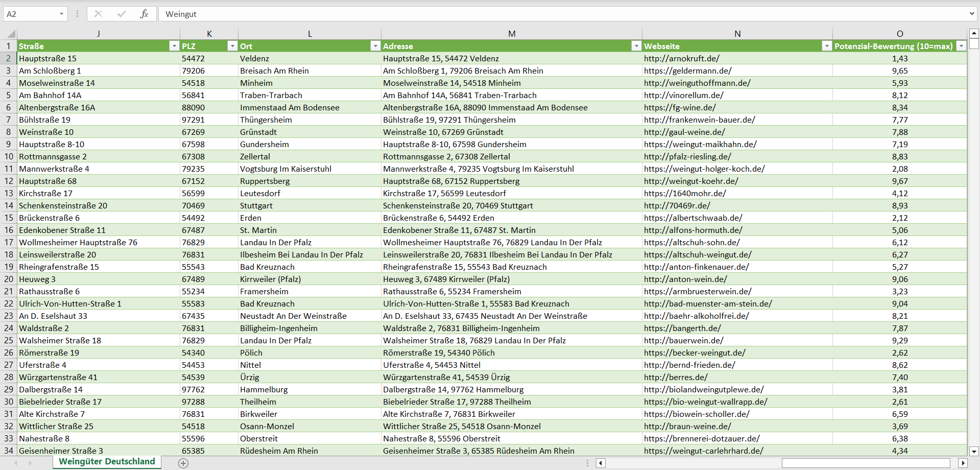Select Ort cell Osann-Monzel
Image resolution: width=980 pixels, height=470 pixels.
click(x=310, y=426)
